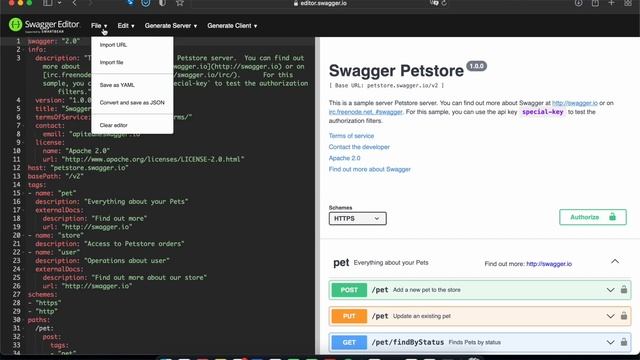
Task: Open Contact the developer link
Action: click(359, 147)
